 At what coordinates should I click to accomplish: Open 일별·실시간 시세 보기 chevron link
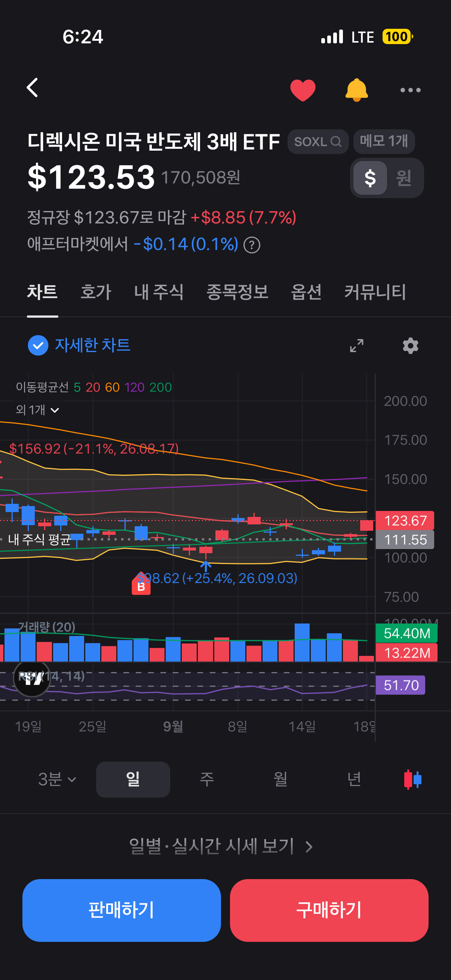221,846
